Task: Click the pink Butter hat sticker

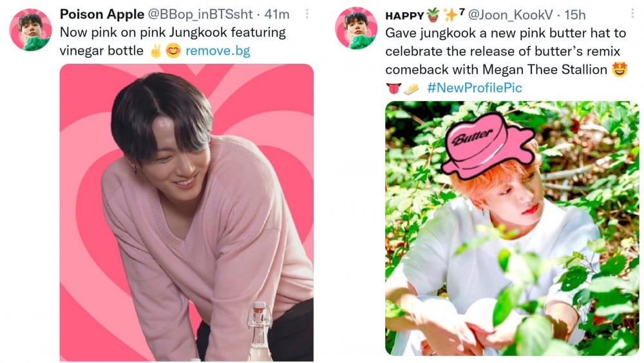Action: [488, 145]
